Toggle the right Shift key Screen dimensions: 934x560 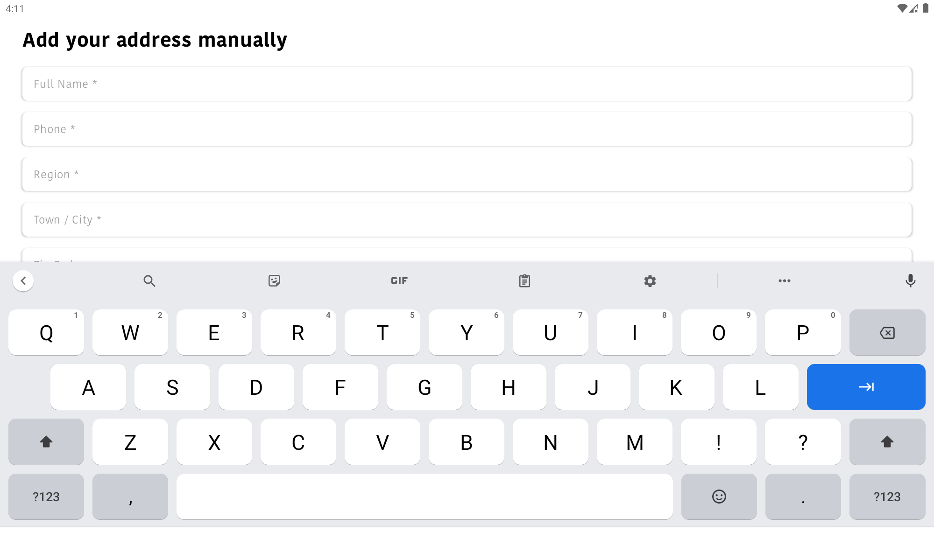click(x=887, y=441)
